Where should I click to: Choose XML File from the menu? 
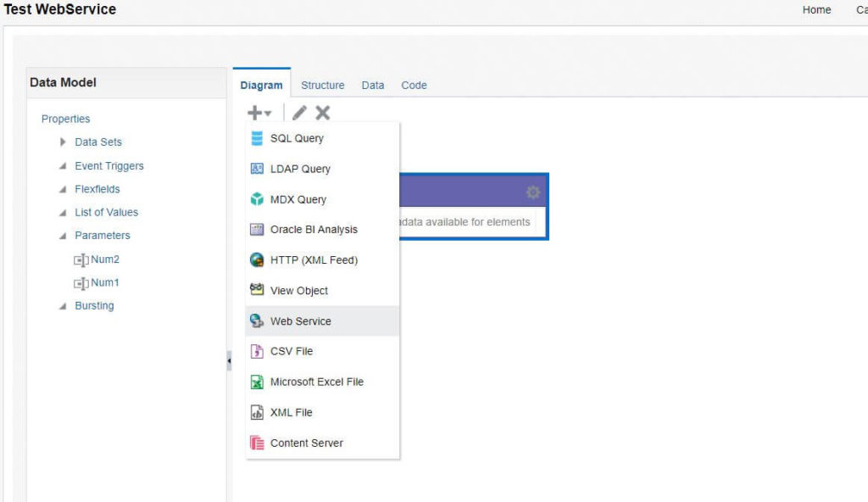click(x=322, y=412)
